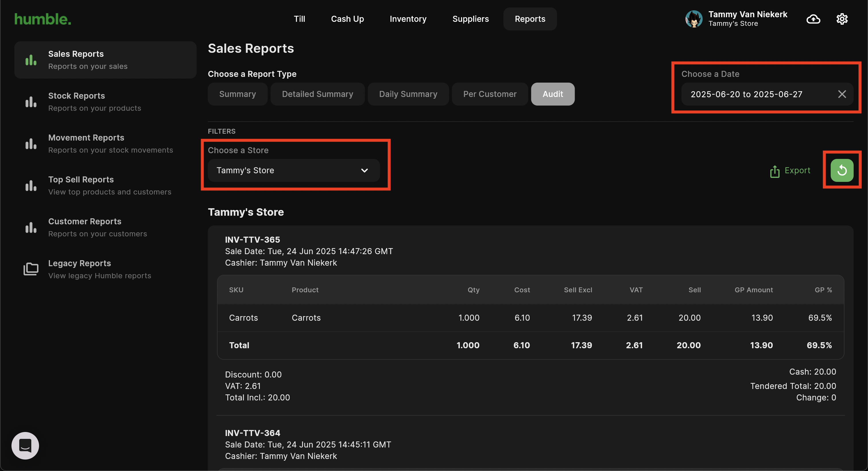Click invoice heading INV-TTV-365
Screen dimensions: 868x471
pyautogui.click(x=252, y=240)
